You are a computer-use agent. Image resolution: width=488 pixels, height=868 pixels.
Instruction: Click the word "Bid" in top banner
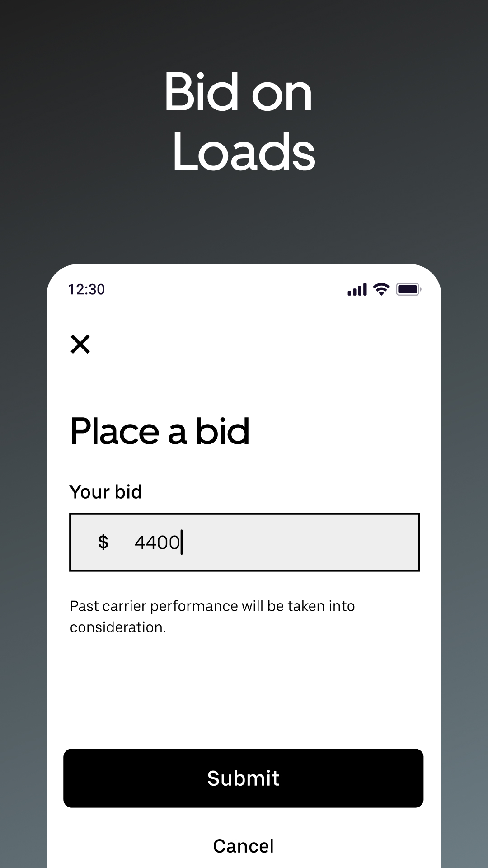201,92
